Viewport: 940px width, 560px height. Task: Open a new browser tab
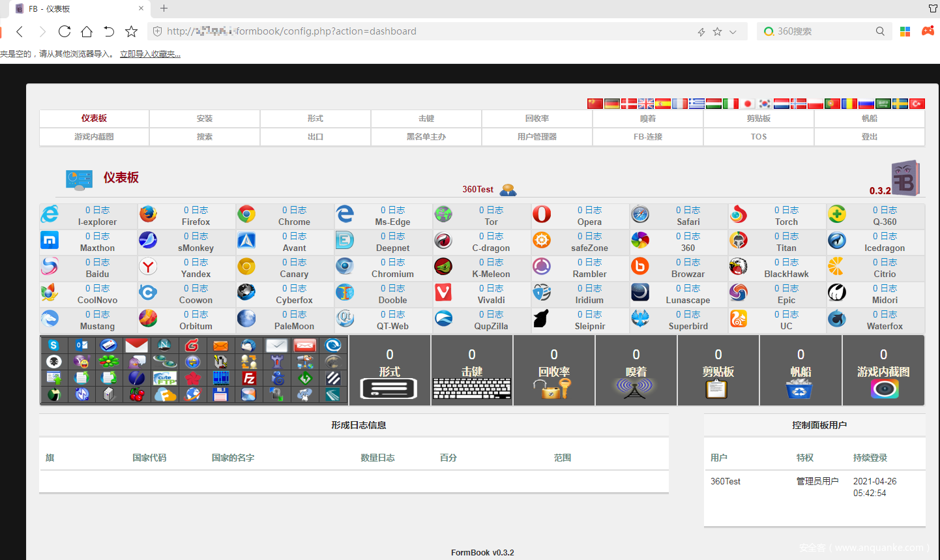tap(164, 8)
